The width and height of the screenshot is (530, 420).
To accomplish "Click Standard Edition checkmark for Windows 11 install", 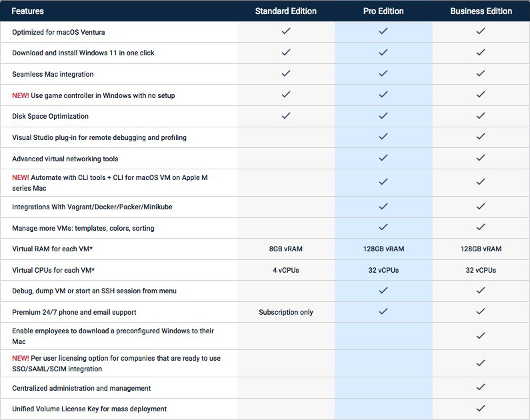I will (286, 52).
